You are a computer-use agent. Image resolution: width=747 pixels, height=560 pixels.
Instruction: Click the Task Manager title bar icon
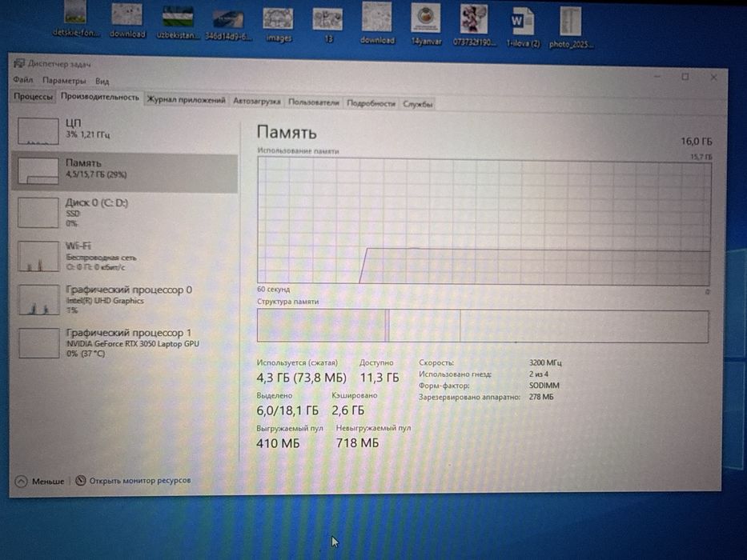19,63
